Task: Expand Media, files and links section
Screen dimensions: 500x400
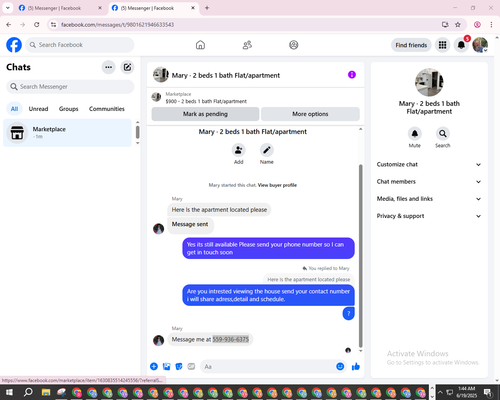Action: [429, 199]
